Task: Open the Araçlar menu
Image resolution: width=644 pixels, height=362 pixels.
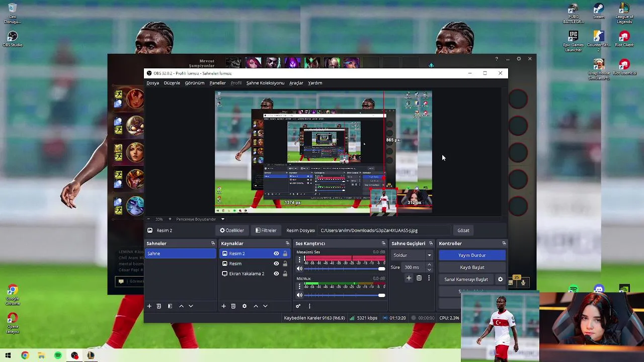Action: [296, 83]
